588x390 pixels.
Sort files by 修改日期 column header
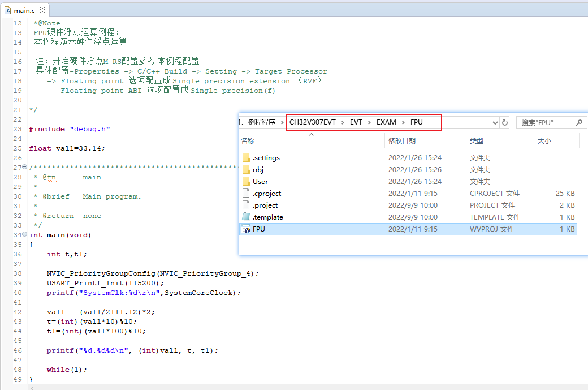tap(401, 141)
